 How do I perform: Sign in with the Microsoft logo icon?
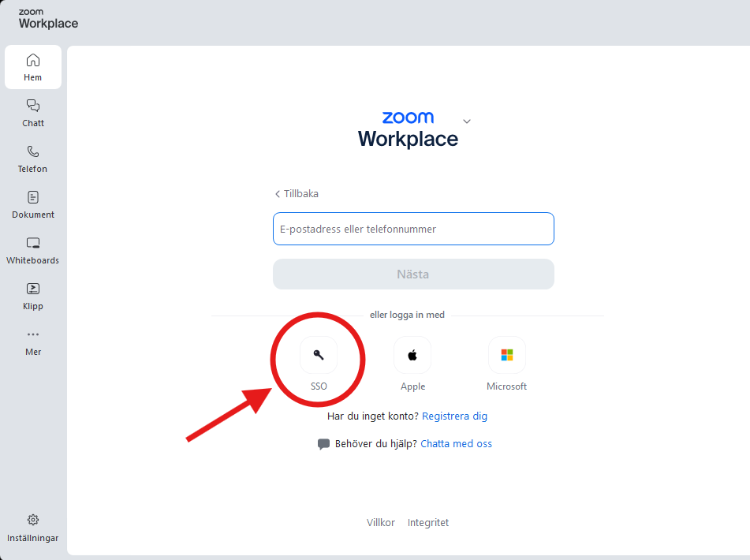[507, 355]
